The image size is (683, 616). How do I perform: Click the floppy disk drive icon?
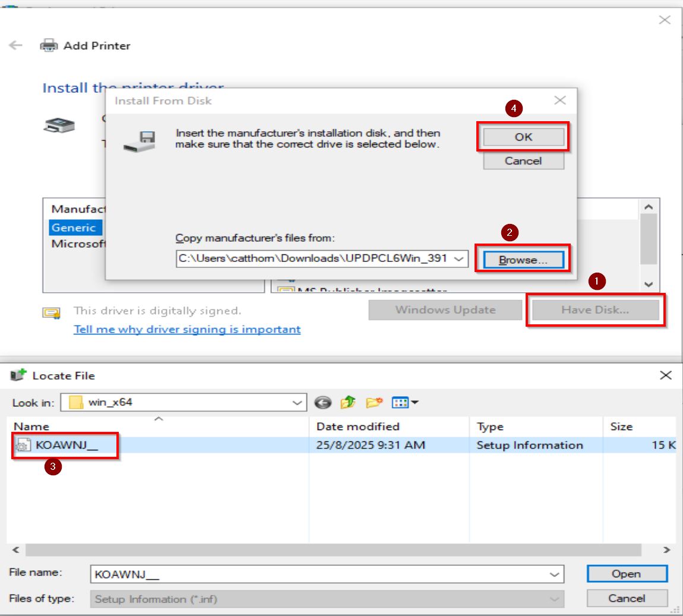(x=140, y=141)
